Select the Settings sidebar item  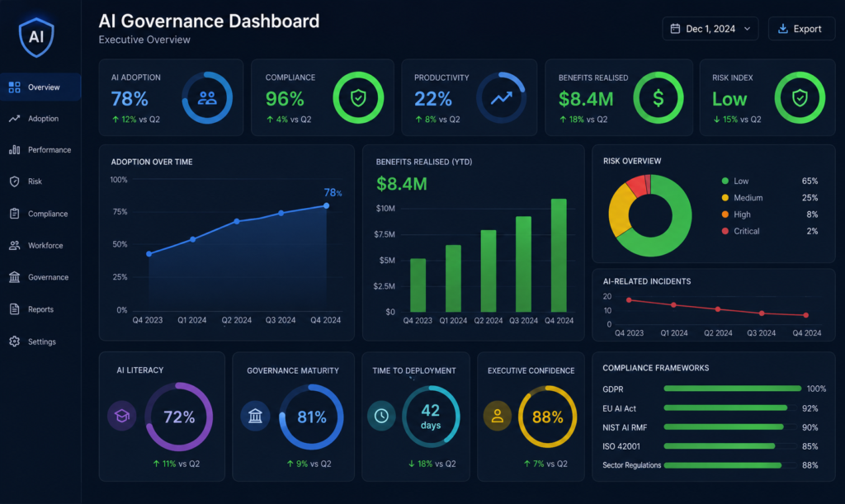[x=40, y=341]
